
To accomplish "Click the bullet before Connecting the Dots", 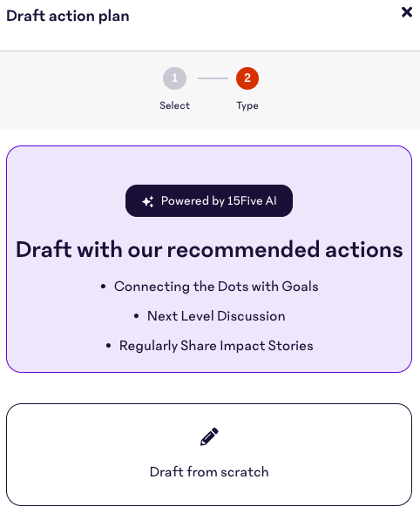I will coord(103,287).
